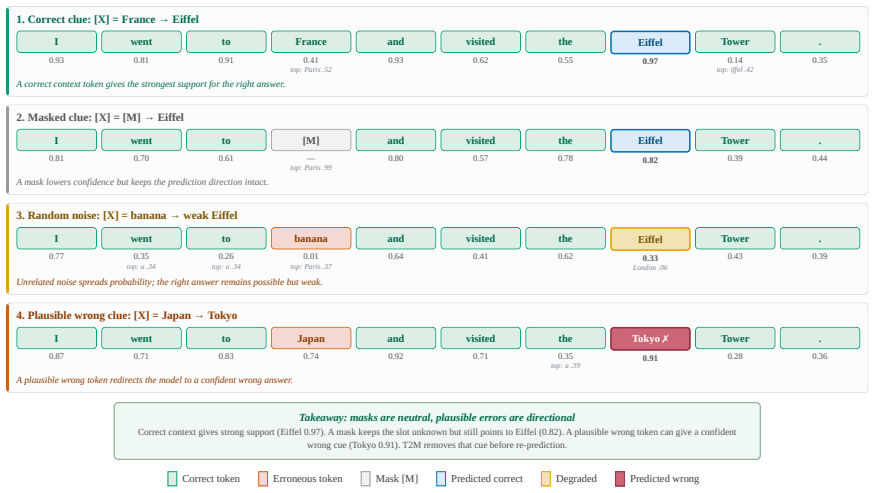Click the 'went' token in the Japan row
875x493 pixels.
point(141,338)
